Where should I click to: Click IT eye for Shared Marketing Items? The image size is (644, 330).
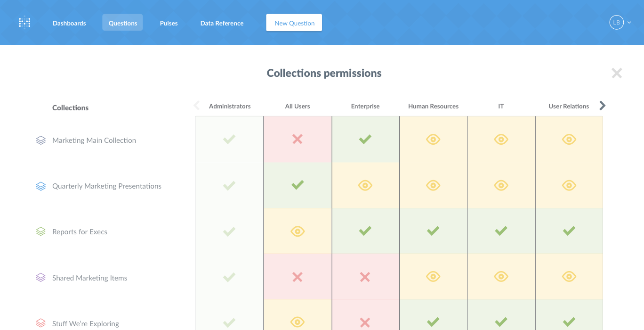coord(501,277)
